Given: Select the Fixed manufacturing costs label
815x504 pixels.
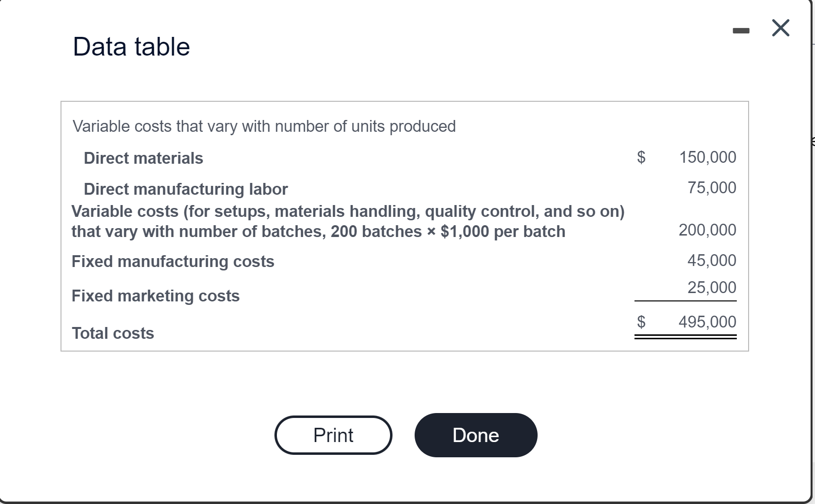Looking at the screenshot, I should [x=173, y=261].
